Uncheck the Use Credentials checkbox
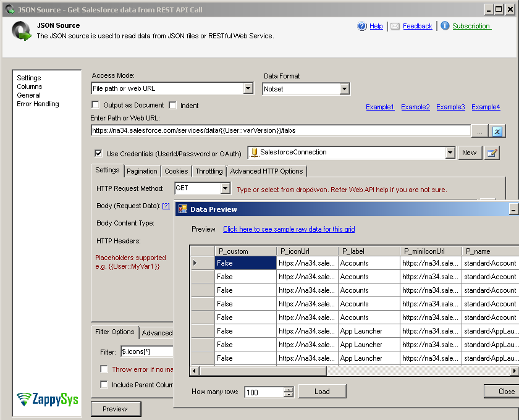The width and height of the screenshot is (519, 420). click(x=98, y=153)
